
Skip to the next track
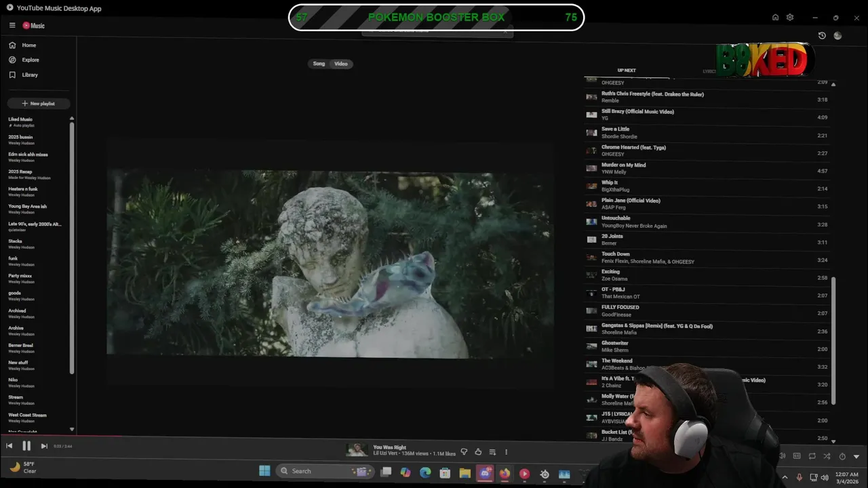pyautogui.click(x=44, y=446)
